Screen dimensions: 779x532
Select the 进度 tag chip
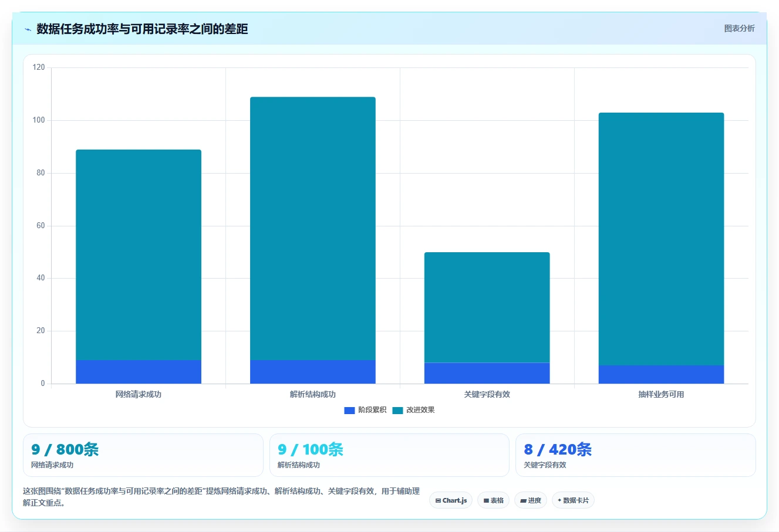point(530,500)
